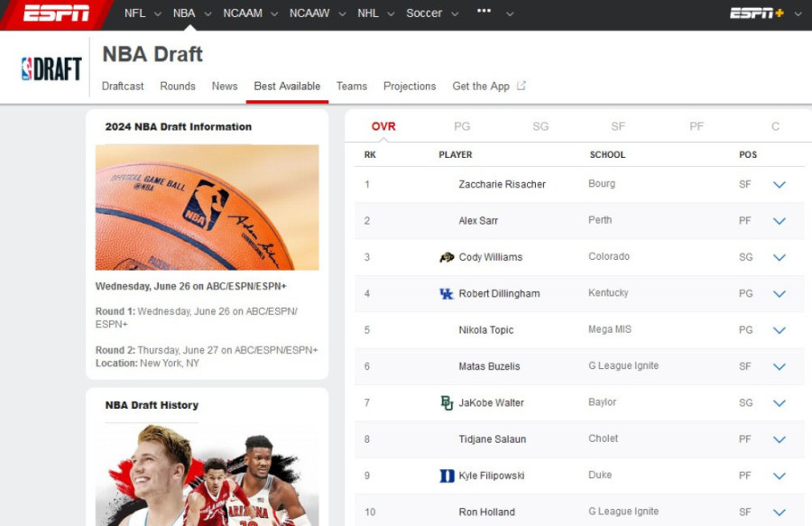812x526 pixels.
Task: Go to the Teams page
Action: point(351,86)
